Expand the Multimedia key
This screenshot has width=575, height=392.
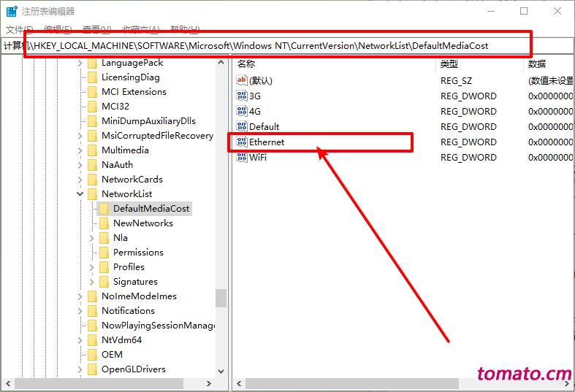click(x=80, y=150)
